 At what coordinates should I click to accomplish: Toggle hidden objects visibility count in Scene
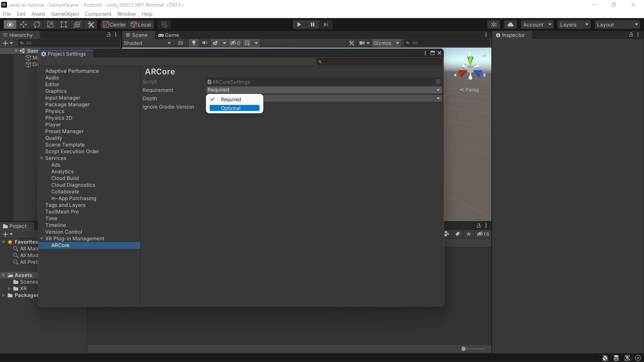tap(235, 43)
